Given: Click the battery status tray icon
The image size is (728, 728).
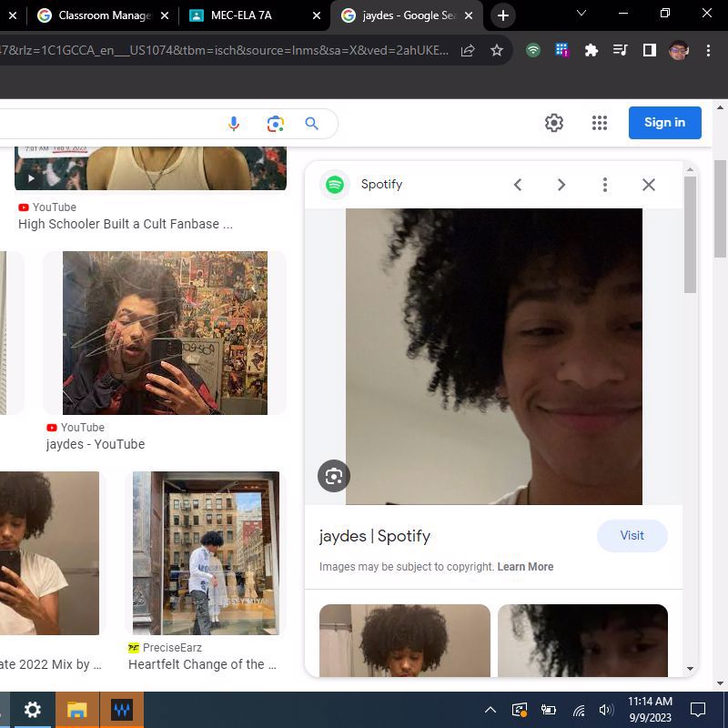Looking at the screenshot, I should coord(549,710).
